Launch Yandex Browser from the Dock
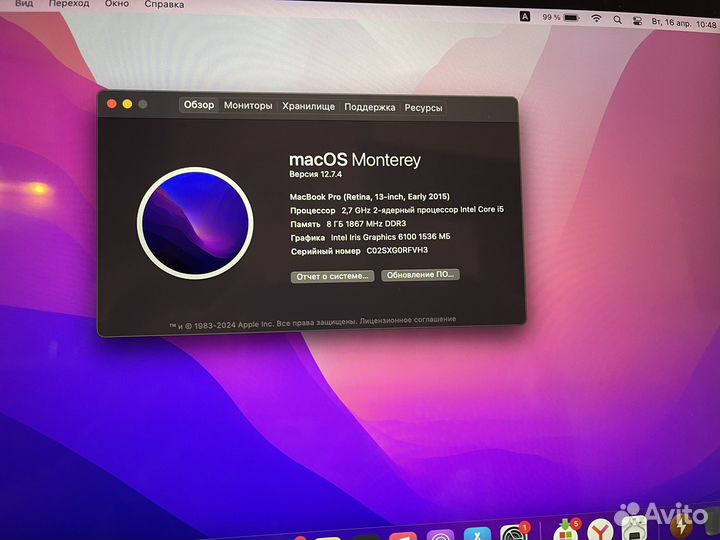This screenshot has width=720, height=540. coord(599,530)
